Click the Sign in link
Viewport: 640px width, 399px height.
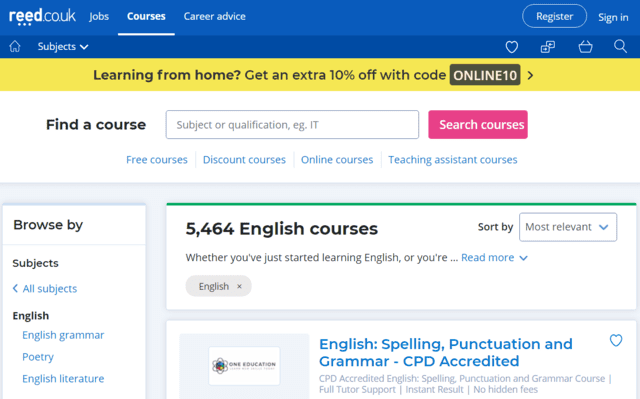[x=613, y=17]
